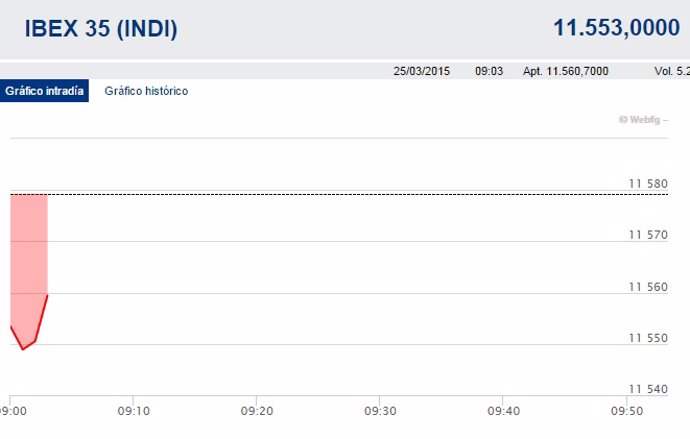690x439 pixels.
Task: Click the IBEX 35 (INDI) title
Action: click(101, 29)
